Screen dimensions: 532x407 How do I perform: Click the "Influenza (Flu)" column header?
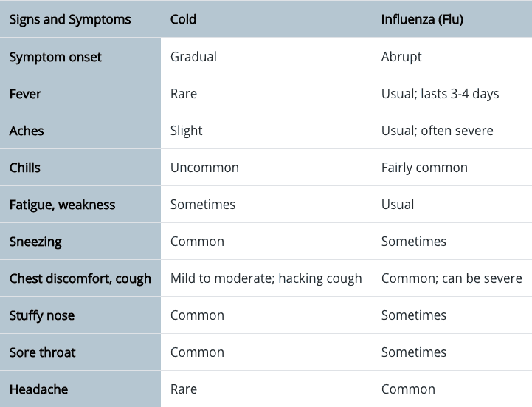coord(422,20)
